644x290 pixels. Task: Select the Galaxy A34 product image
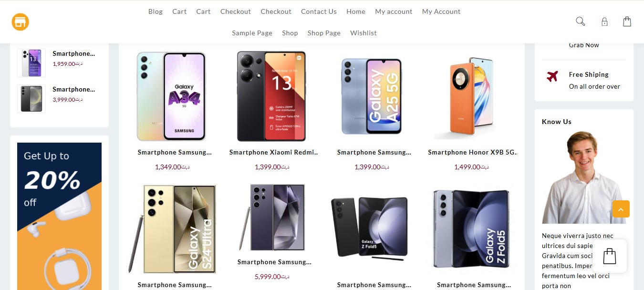tap(171, 96)
